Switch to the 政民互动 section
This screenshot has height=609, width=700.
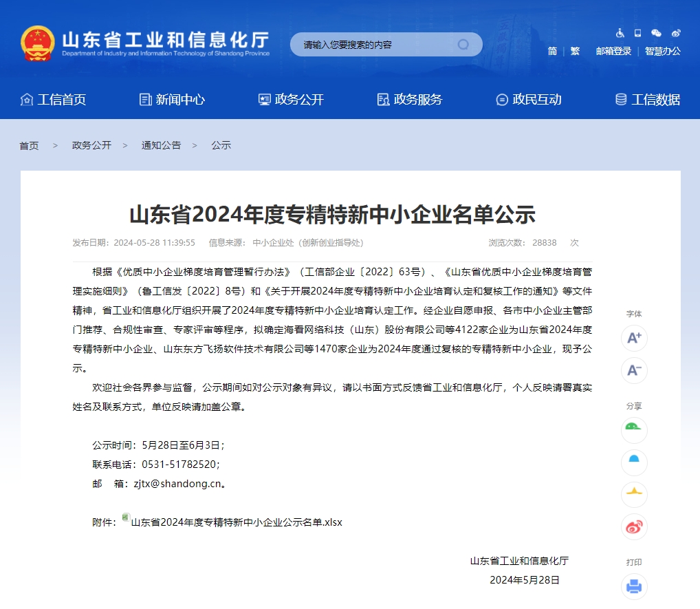[535, 99]
